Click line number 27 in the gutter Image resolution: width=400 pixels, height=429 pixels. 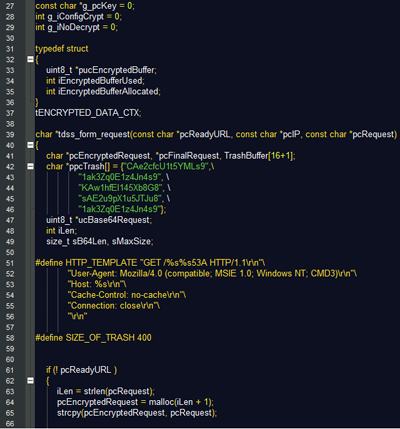pyautogui.click(x=10, y=6)
